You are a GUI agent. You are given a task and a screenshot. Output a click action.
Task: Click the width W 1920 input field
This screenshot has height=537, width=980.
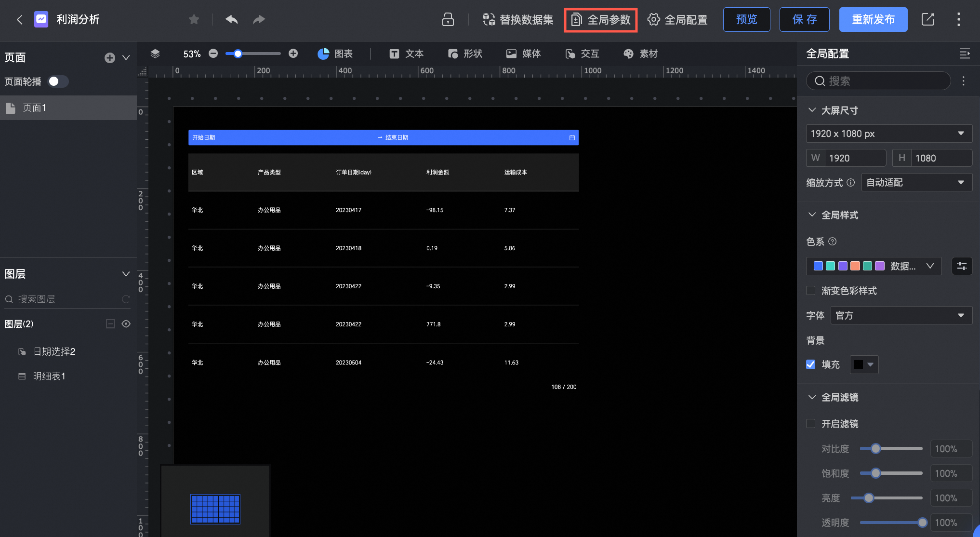pyautogui.click(x=846, y=158)
